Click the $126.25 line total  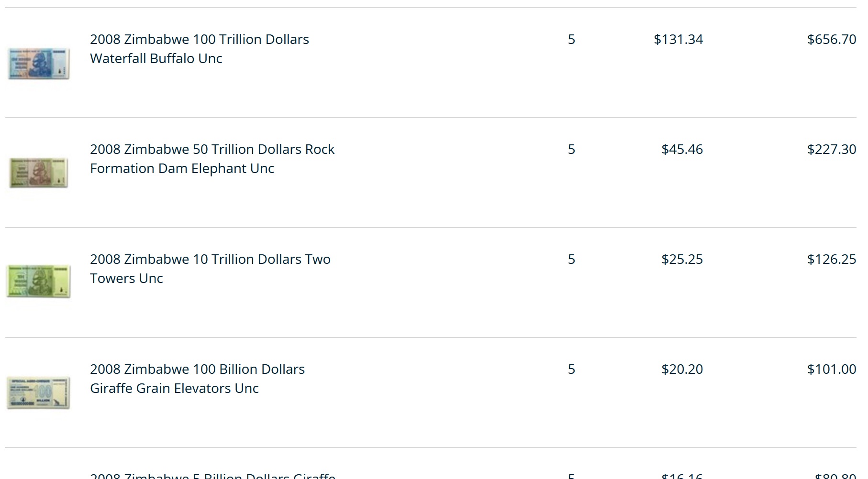[x=831, y=259]
